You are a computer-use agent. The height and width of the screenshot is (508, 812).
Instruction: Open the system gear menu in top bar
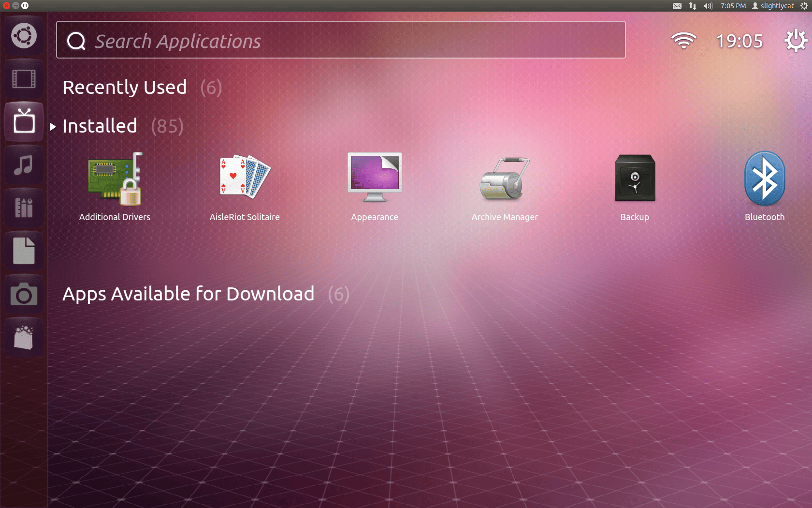point(804,6)
